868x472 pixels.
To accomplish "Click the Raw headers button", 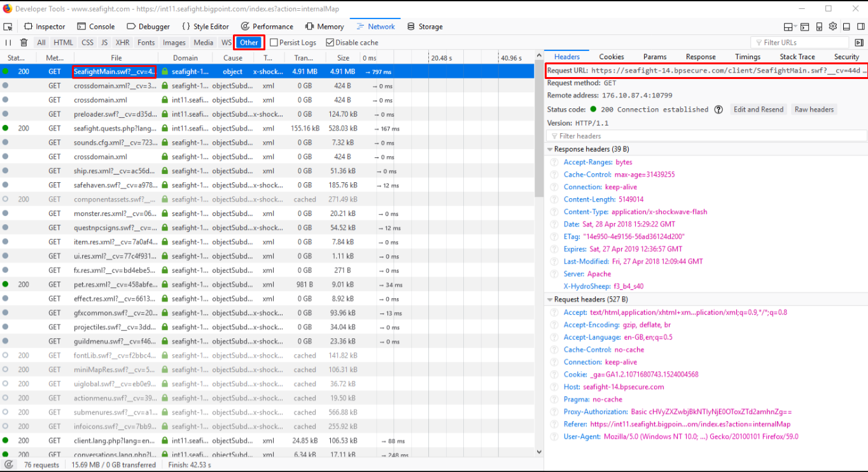I will coord(814,110).
